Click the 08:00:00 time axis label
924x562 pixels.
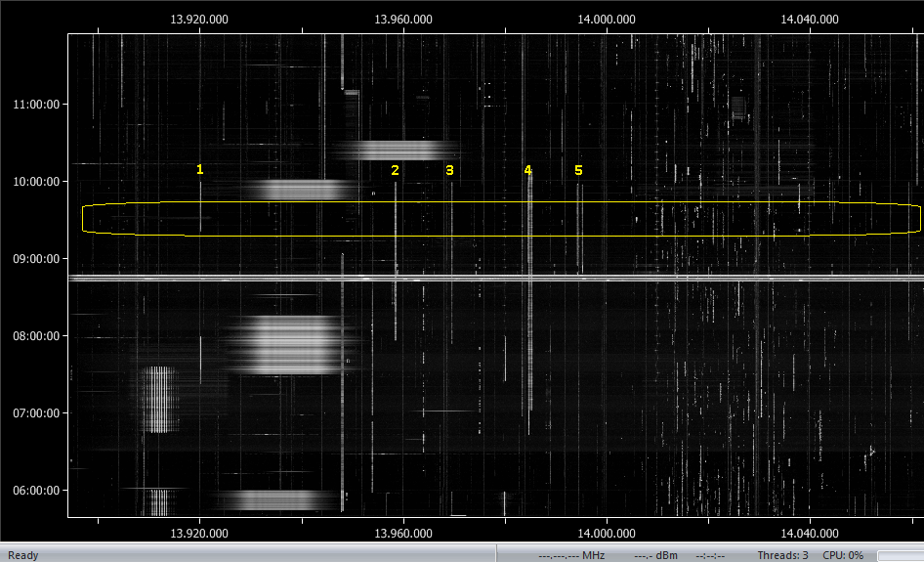click(36, 336)
